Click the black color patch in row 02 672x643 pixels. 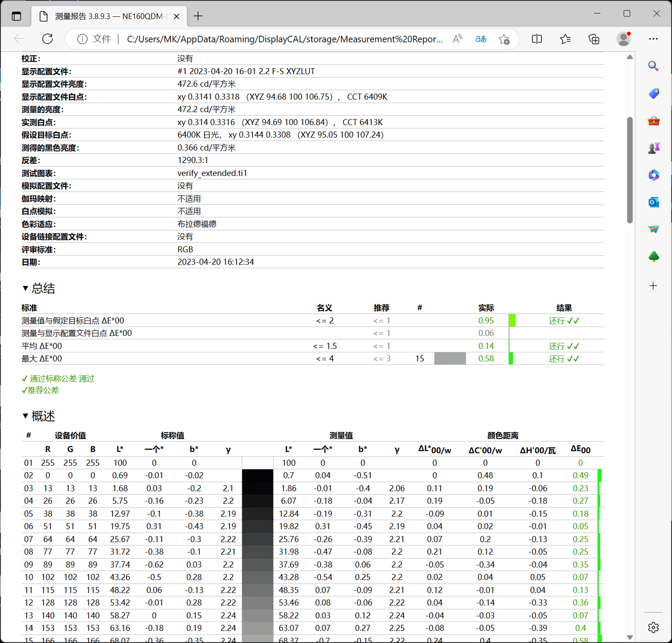point(258,475)
